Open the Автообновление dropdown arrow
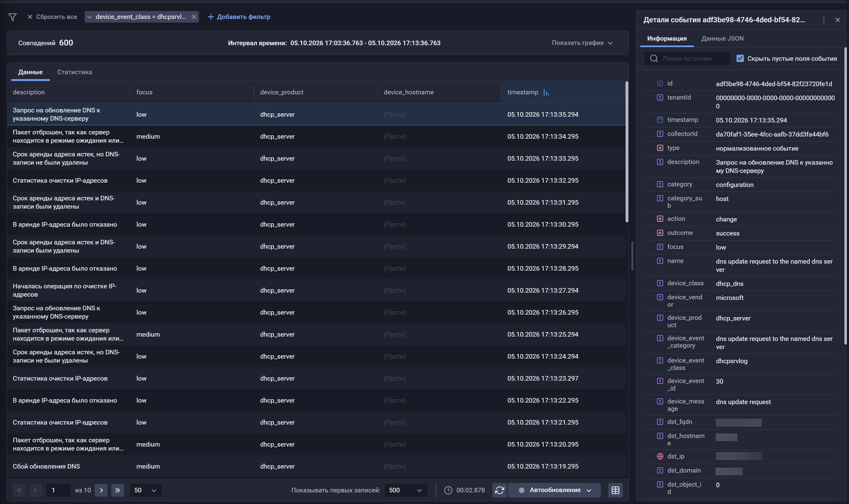This screenshot has width=849, height=504. pos(589,491)
